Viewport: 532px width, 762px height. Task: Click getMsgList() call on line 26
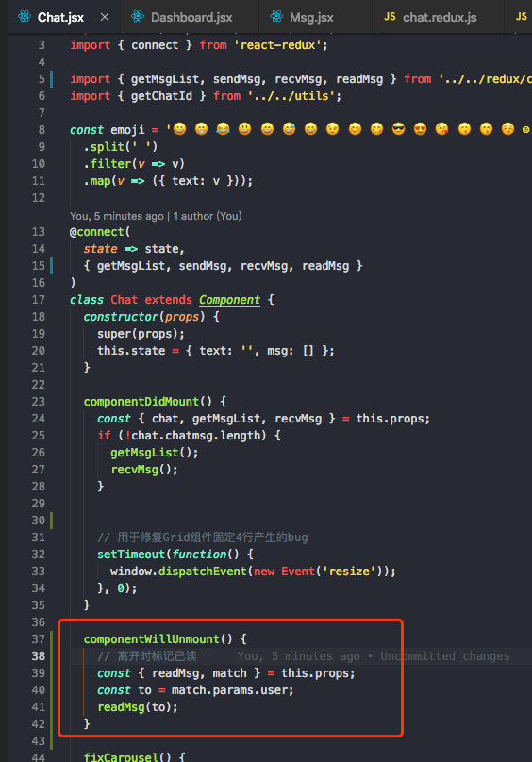click(x=154, y=453)
